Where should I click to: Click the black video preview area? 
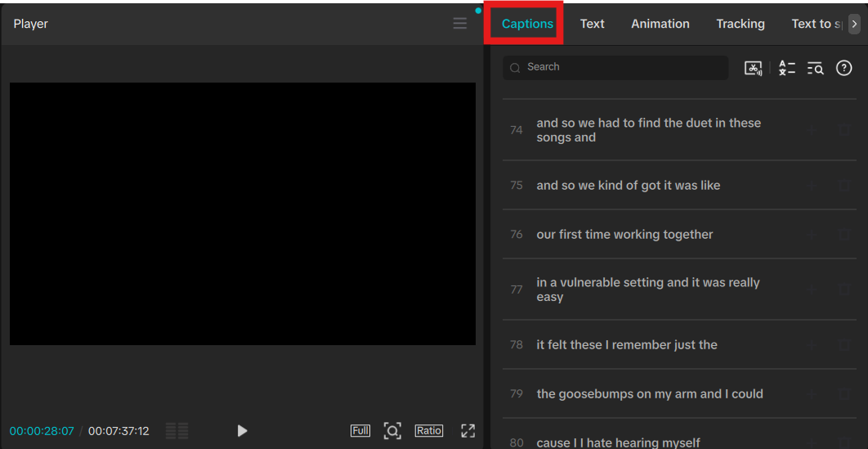pos(243,213)
